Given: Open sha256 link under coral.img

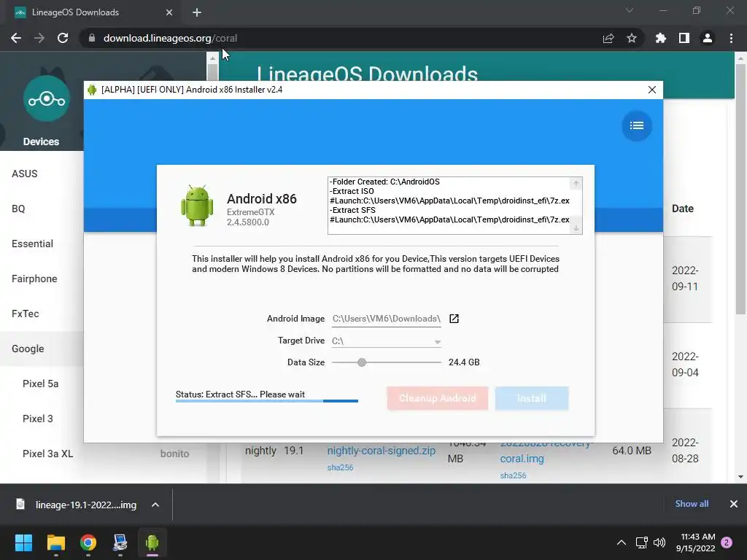Looking at the screenshot, I should pyautogui.click(x=513, y=475).
